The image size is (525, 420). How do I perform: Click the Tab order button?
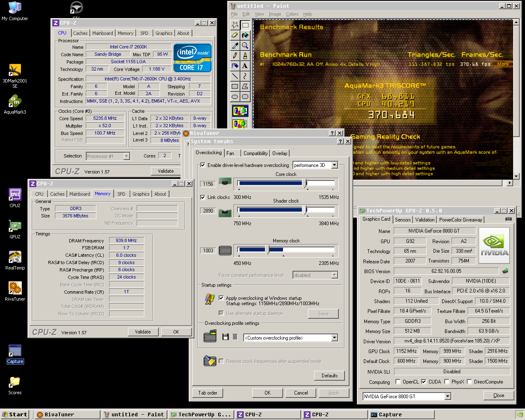tap(208, 393)
